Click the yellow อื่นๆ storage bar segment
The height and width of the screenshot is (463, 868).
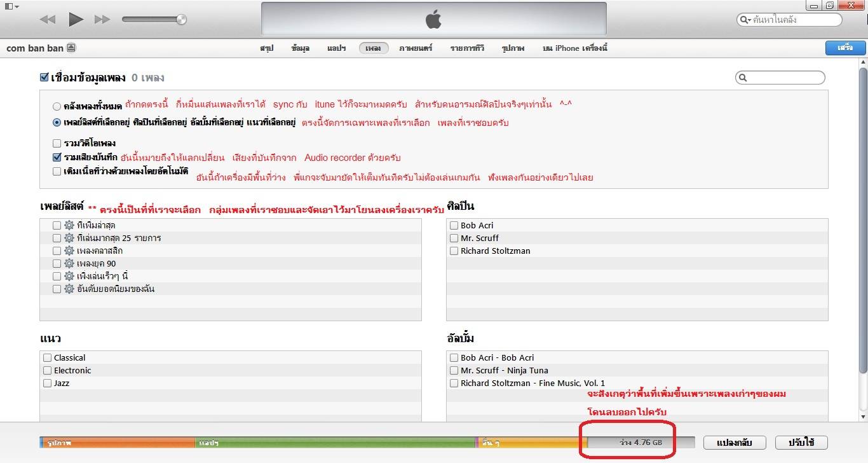pyautogui.click(x=533, y=442)
